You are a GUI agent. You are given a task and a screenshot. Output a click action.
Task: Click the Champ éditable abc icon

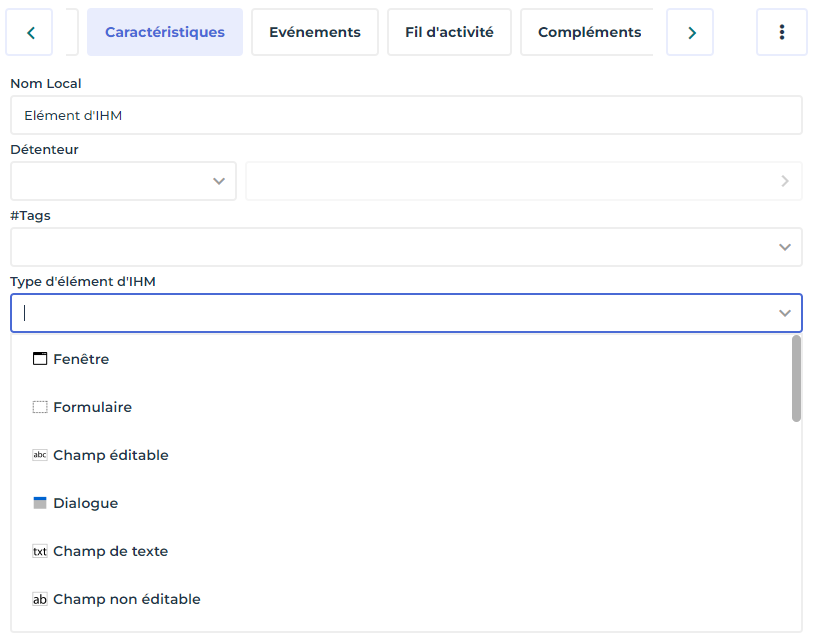tap(40, 455)
